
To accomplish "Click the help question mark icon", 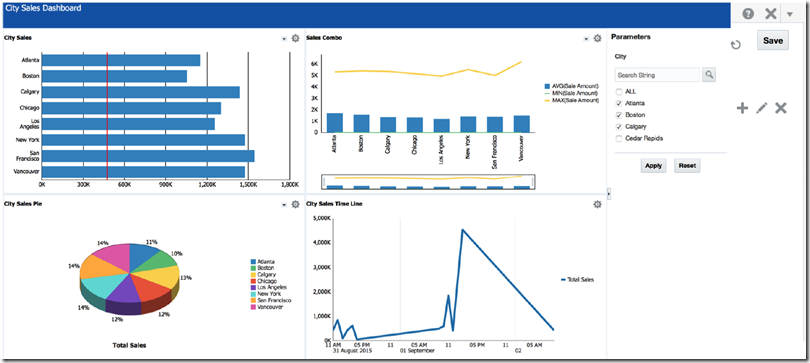I will coord(748,14).
